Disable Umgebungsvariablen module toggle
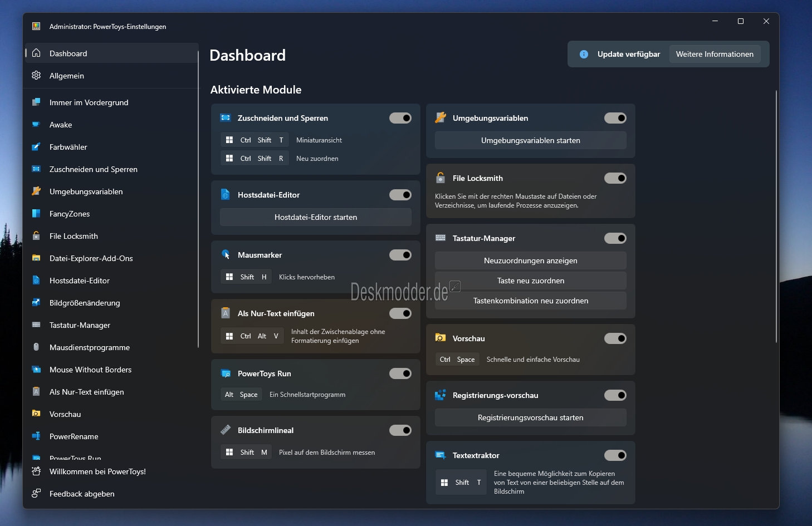Image resolution: width=812 pixels, height=526 pixels. (x=615, y=118)
